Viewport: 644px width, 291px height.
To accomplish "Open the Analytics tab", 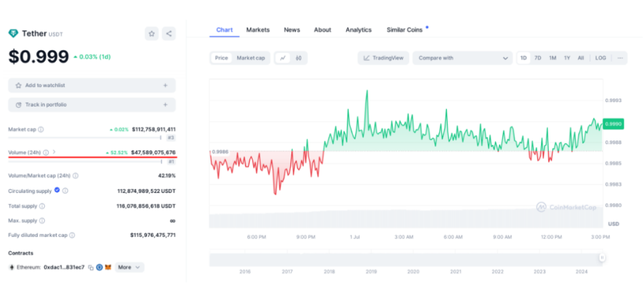I will (358, 30).
